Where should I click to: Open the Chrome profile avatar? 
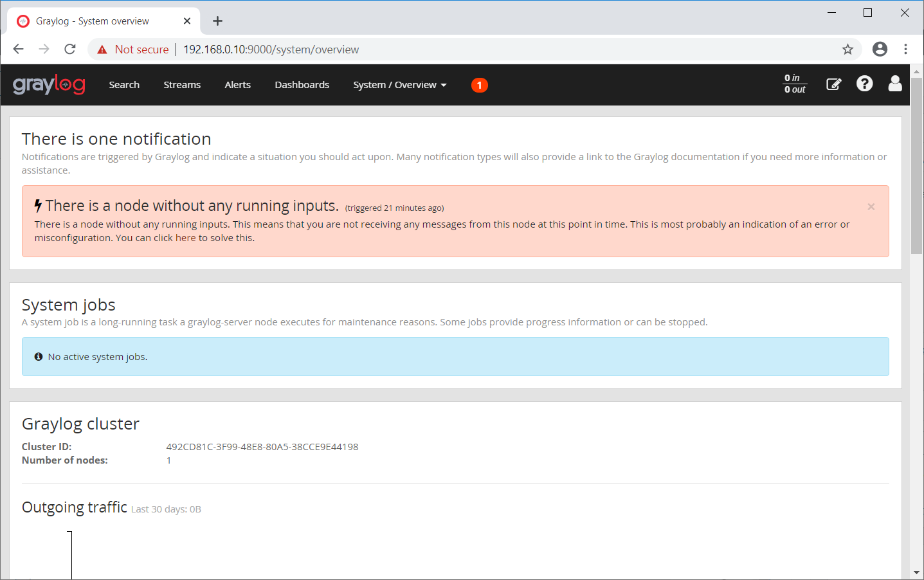880,49
